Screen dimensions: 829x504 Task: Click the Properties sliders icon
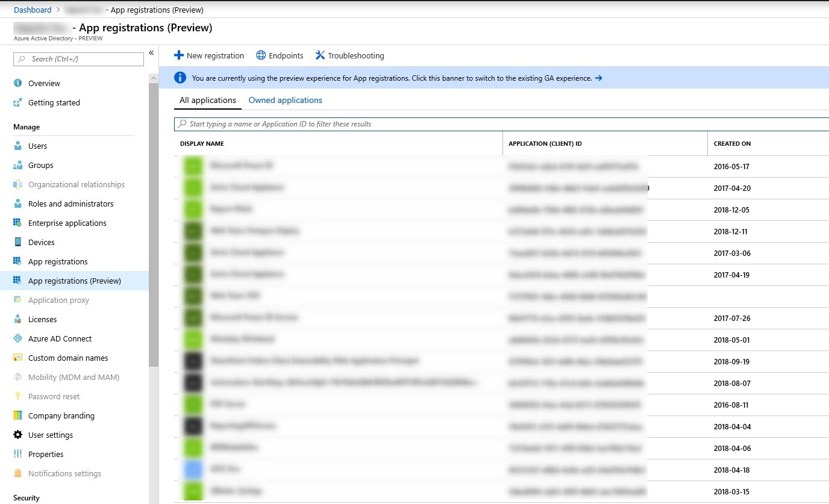pos(17,454)
